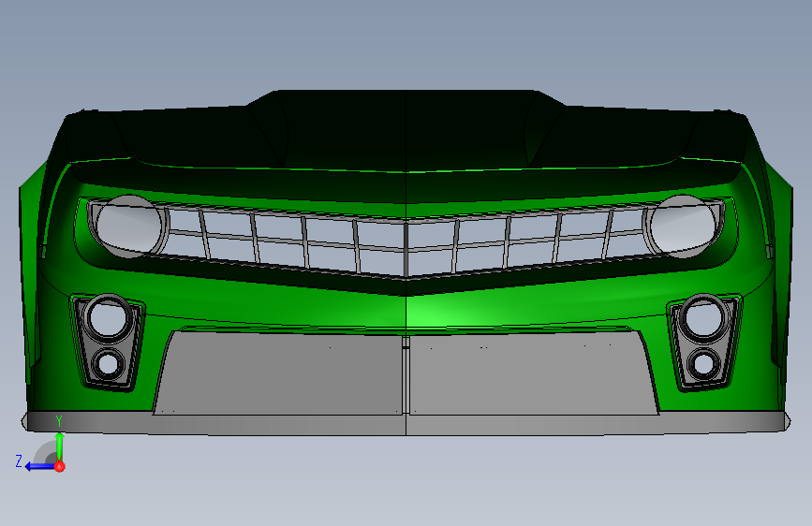Select the lower fog lamp ring in the left housing
Screen dimensions: 812x526
point(109,363)
